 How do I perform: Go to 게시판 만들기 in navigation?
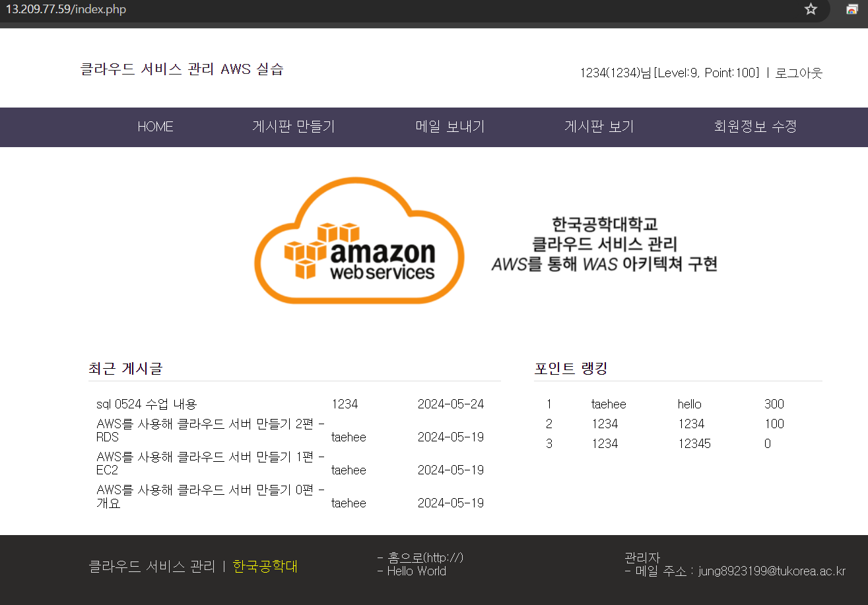pos(294,127)
